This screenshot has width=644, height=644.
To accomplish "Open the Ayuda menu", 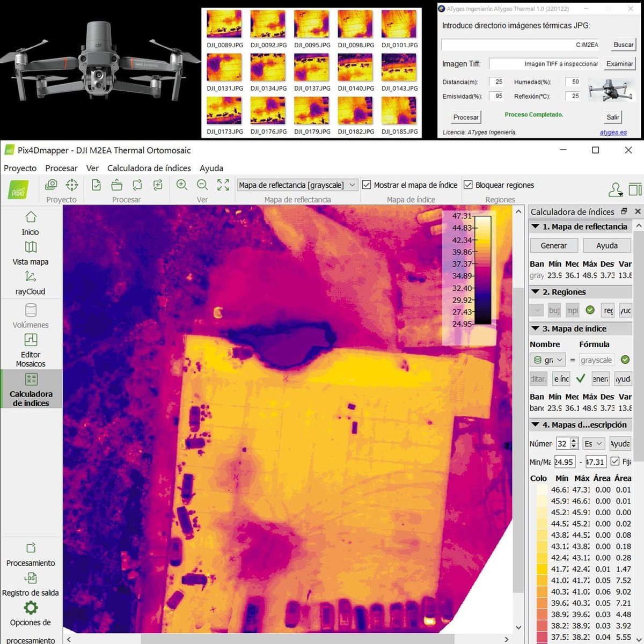I will 211,168.
